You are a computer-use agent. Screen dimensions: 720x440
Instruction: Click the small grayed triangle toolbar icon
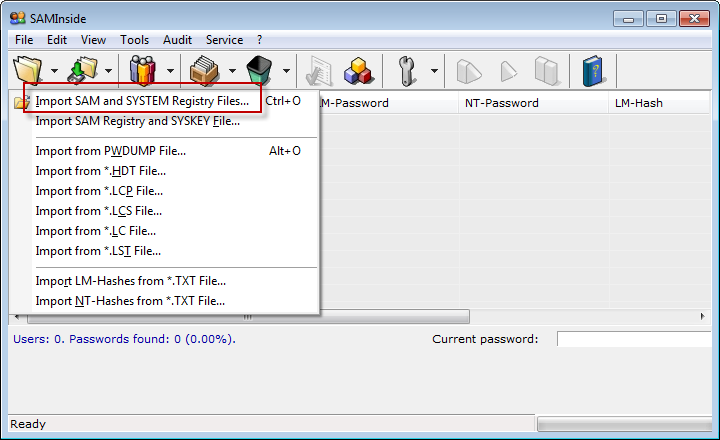click(x=508, y=71)
